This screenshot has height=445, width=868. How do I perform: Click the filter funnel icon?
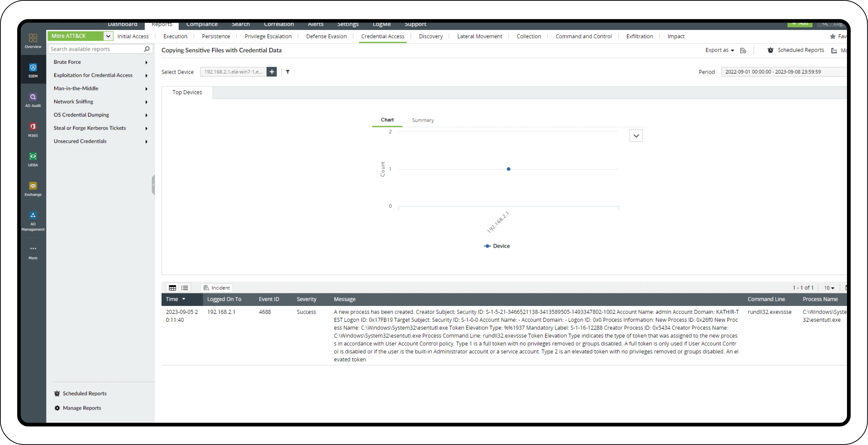[288, 72]
